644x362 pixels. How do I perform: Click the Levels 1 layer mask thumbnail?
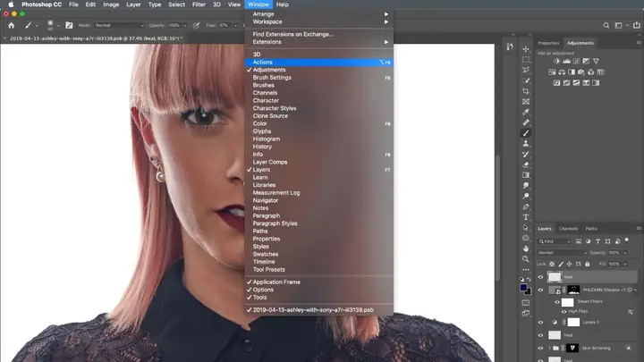573,322
